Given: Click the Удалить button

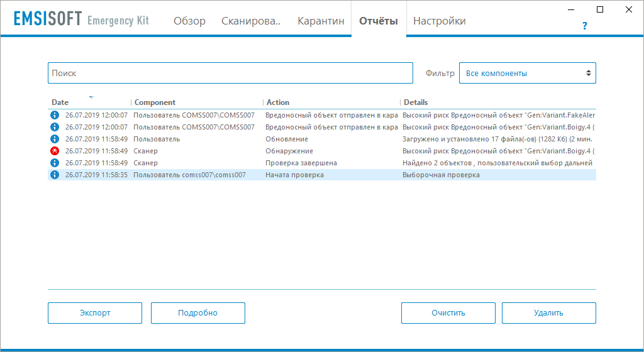Looking at the screenshot, I should [x=548, y=313].
